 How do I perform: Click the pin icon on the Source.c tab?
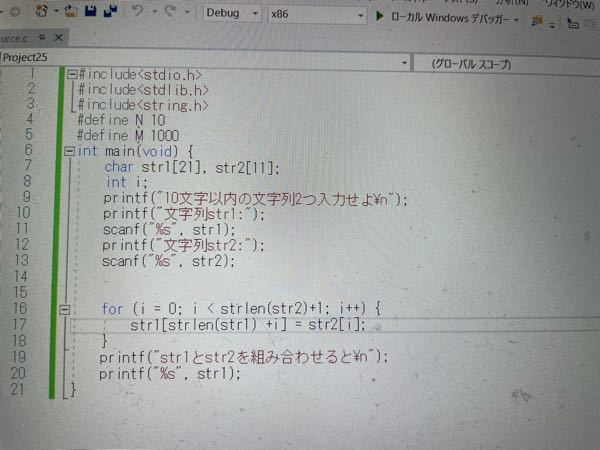[42, 38]
